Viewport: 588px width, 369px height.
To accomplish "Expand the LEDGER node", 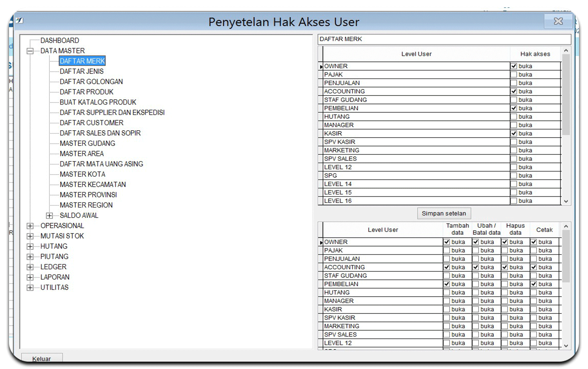I will coord(30,267).
